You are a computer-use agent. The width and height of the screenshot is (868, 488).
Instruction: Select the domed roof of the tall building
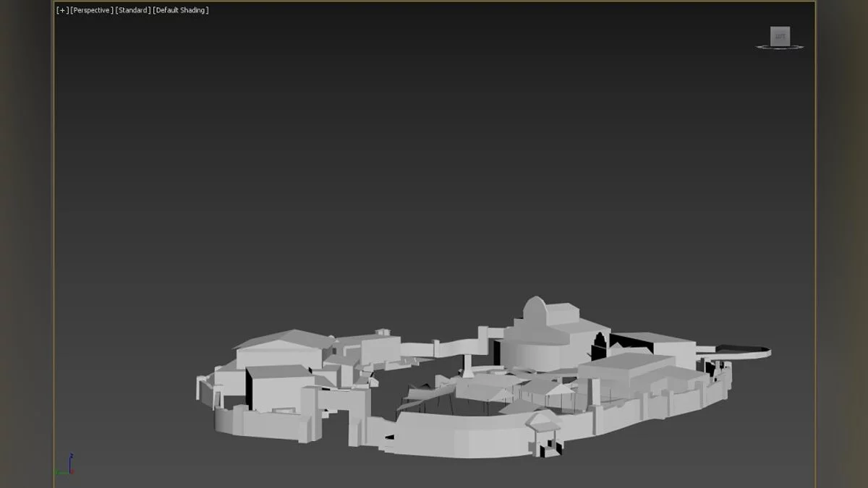(534, 309)
